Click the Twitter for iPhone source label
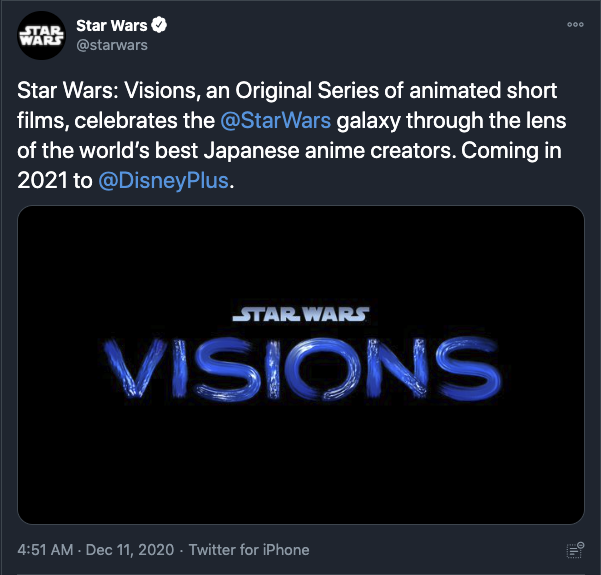The height and width of the screenshot is (575, 601). point(249,550)
